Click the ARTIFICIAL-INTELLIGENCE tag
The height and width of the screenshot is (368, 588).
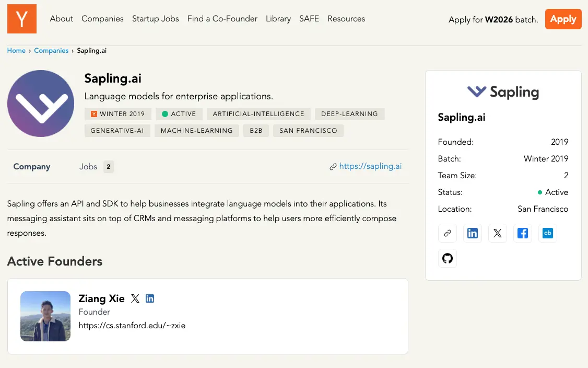258,114
